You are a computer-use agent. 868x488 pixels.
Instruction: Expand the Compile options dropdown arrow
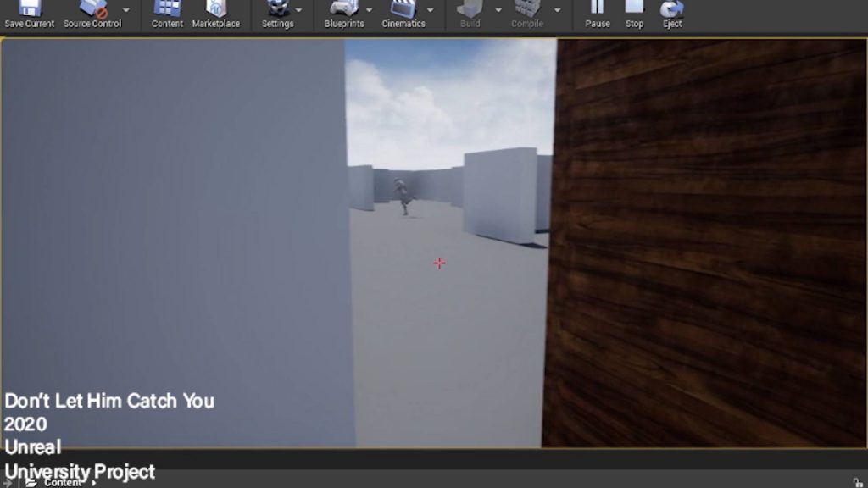point(558,10)
